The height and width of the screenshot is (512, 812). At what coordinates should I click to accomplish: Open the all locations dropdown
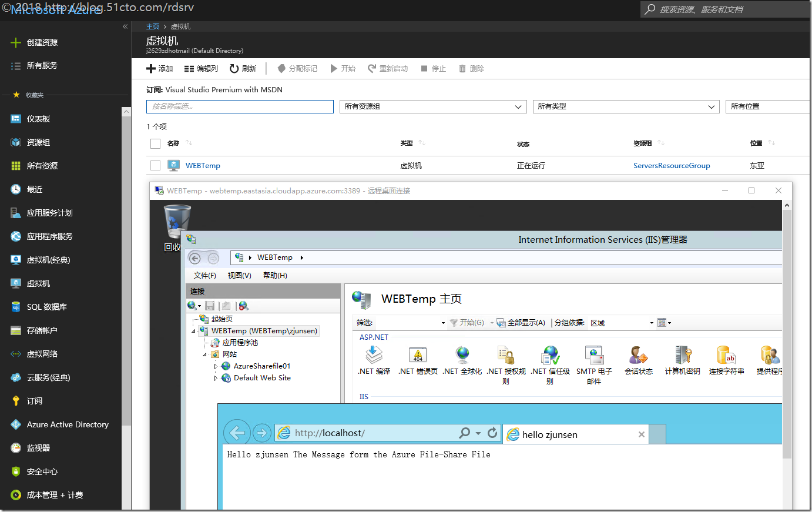click(x=768, y=106)
